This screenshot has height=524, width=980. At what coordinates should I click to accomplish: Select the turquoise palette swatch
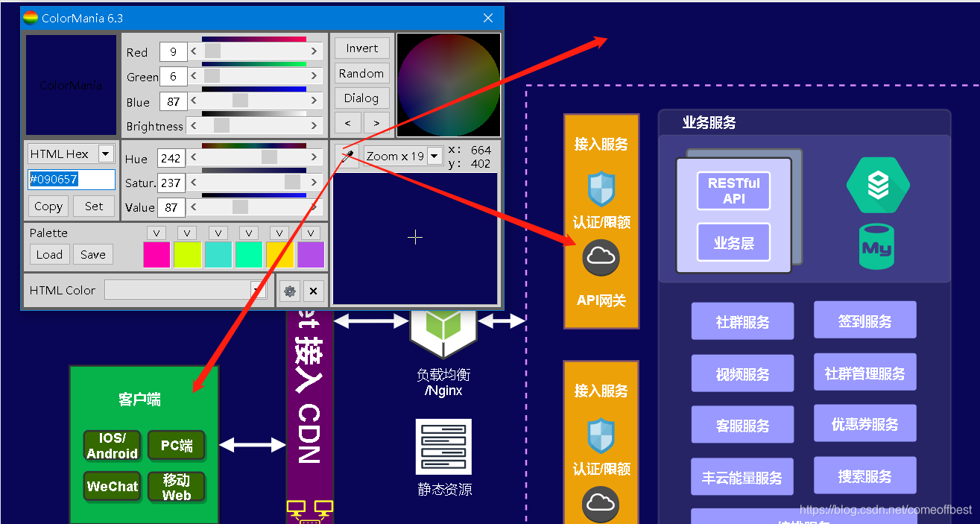[218, 255]
